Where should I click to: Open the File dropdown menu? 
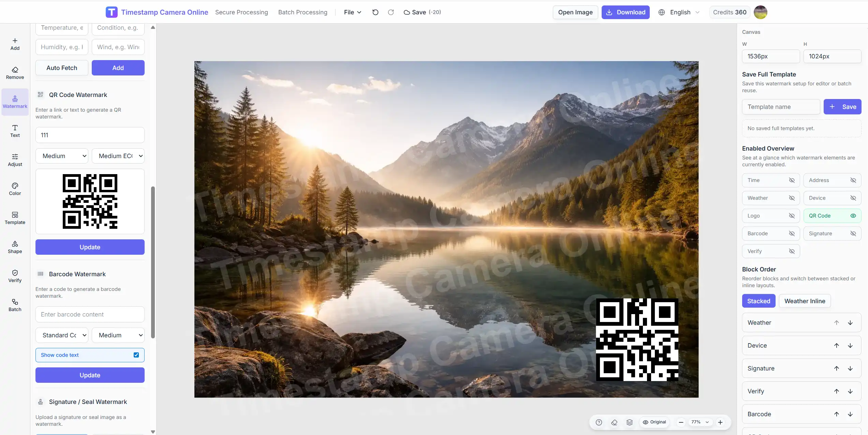pyautogui.click(x=353, y=12)
